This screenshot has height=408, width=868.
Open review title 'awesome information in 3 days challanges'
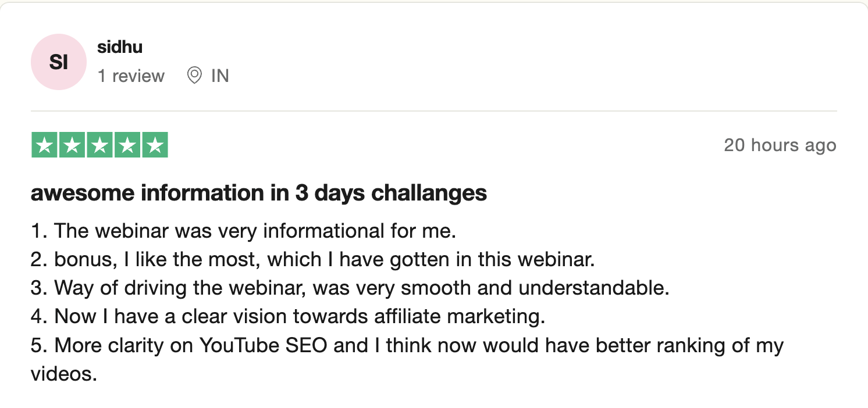pos(258,194)
